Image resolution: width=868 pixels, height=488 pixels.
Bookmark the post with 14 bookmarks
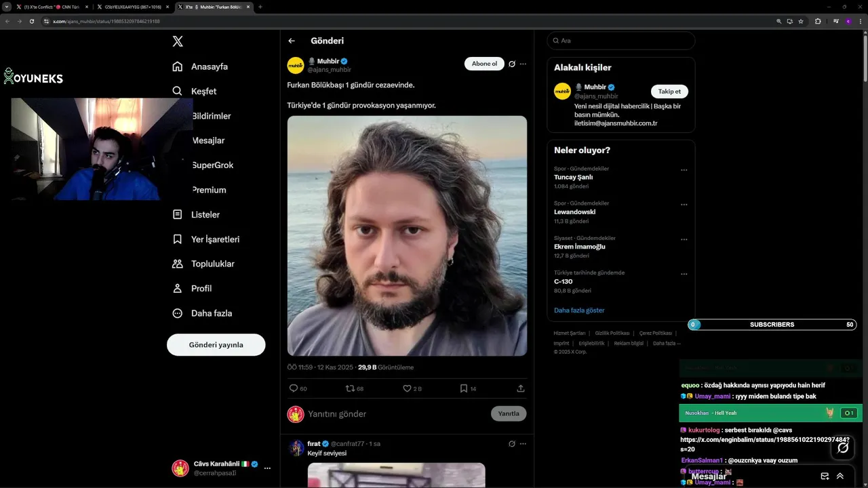pos(464,388)
